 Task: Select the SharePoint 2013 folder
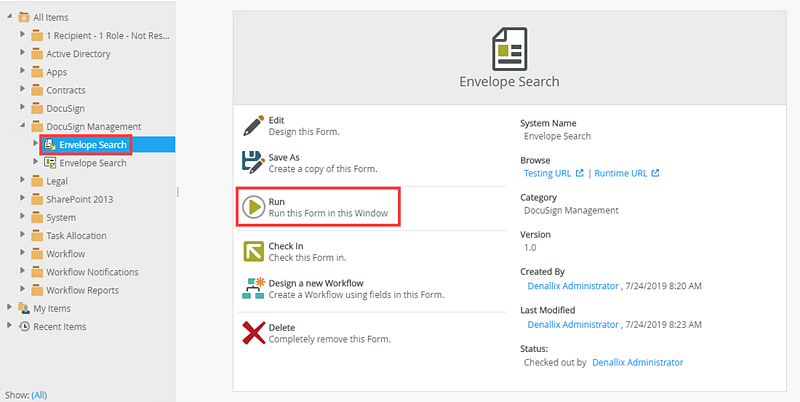tap(79, 199)
